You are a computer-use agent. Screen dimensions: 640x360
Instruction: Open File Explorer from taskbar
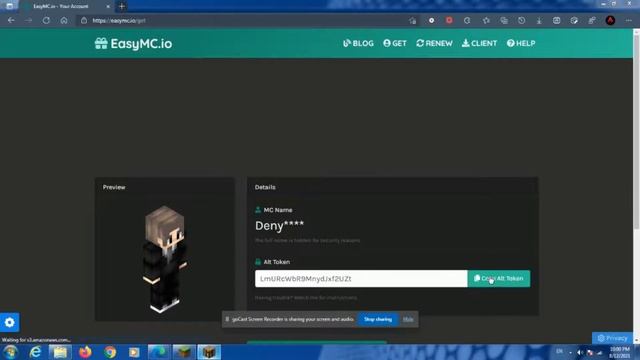pos(60,352)
